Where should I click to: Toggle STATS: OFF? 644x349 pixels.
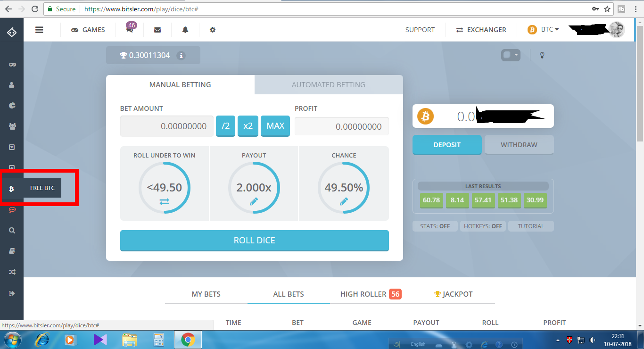click(435, 226)
